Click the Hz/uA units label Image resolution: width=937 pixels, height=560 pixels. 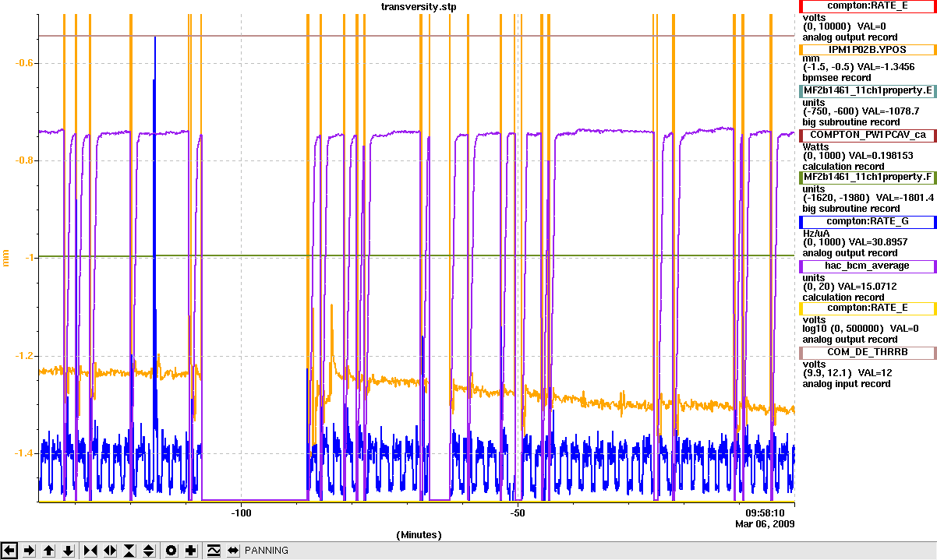816,232
